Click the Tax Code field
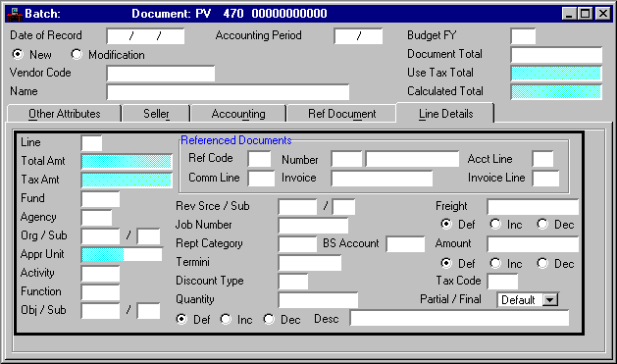 tap(502, 282)
